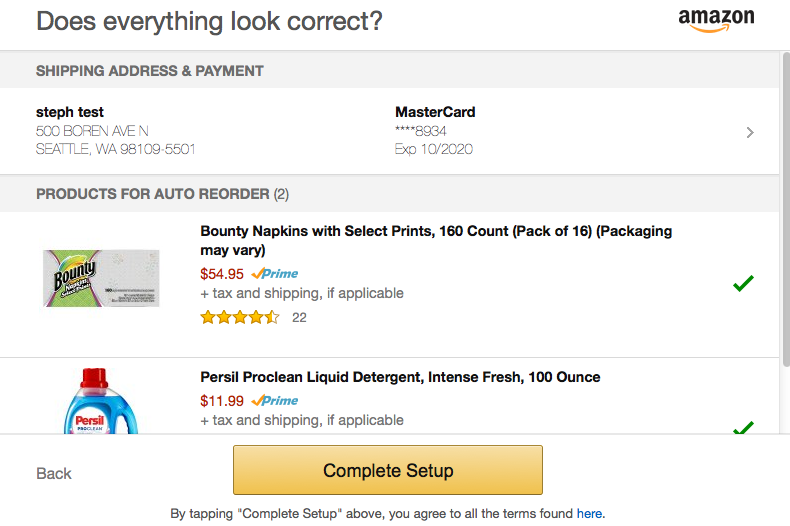Select the steph test shipping address
Image resolution: width=790 pixels, height=526 pixels.
pyautogui.click(x=115, y=130)
